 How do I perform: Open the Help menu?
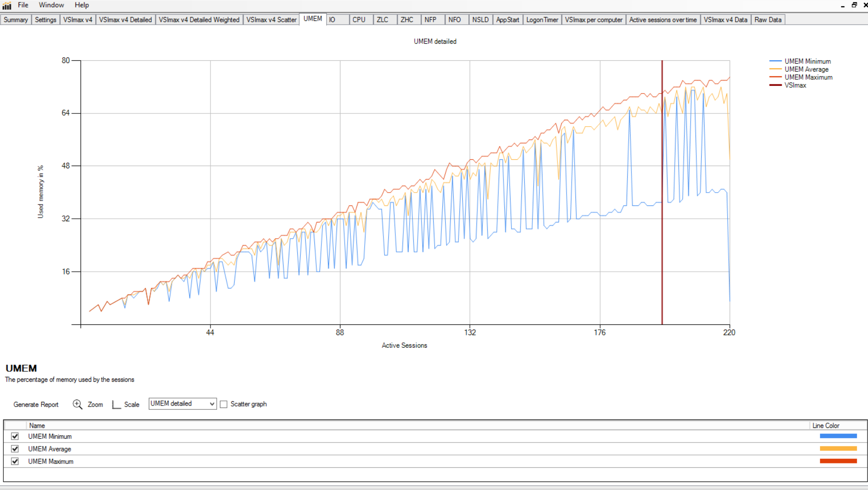(82, 5)
